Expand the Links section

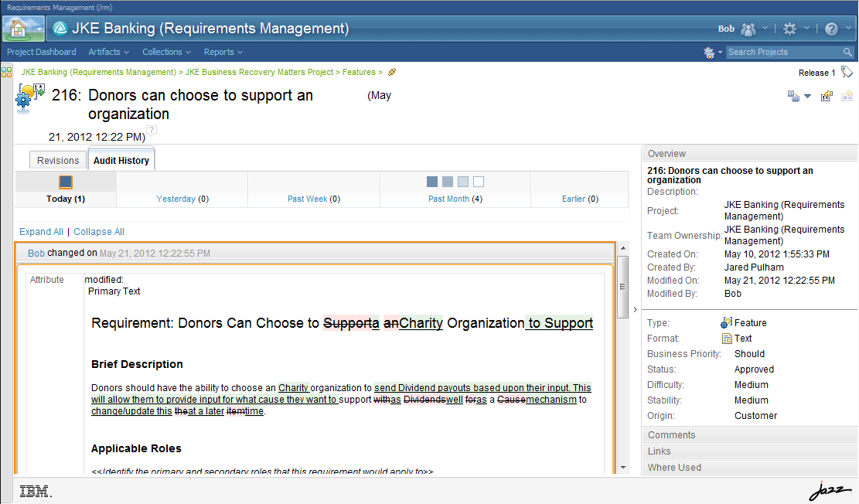point(749,451)
